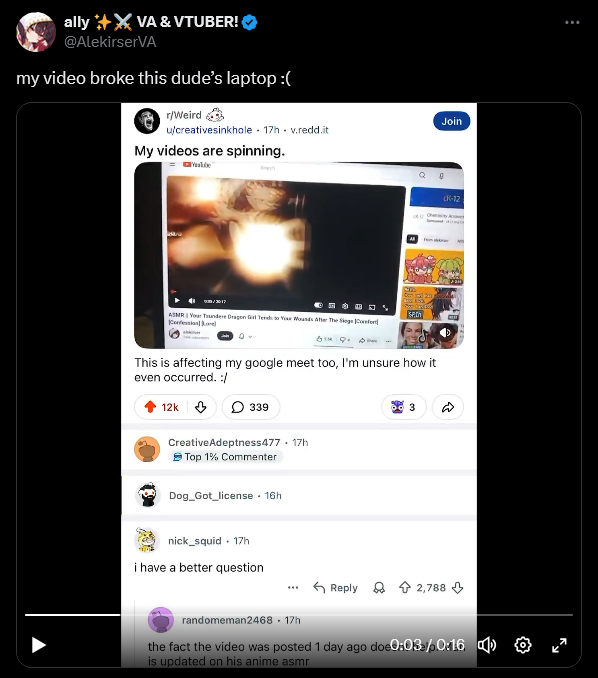Click the video progress bar
This screenshot has height=678, width=598.
(x=299, y=614)
